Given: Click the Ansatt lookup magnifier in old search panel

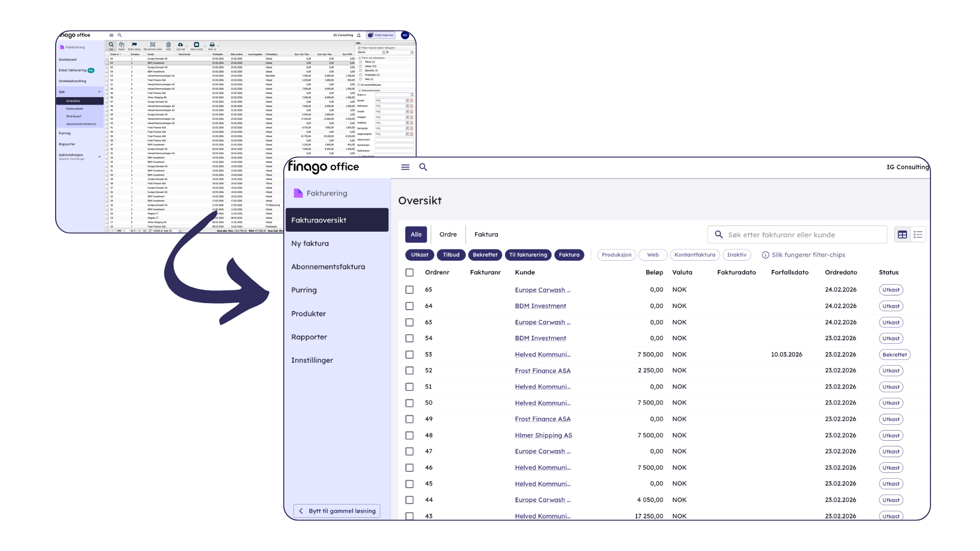Looking at the screenshot, I should (407, 112).
